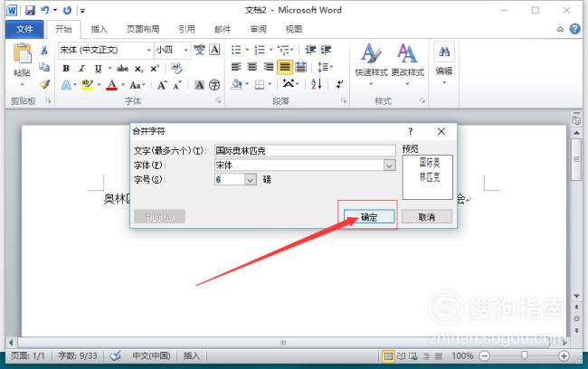Open the Editing binoculars menu

[x=444, y=63]
